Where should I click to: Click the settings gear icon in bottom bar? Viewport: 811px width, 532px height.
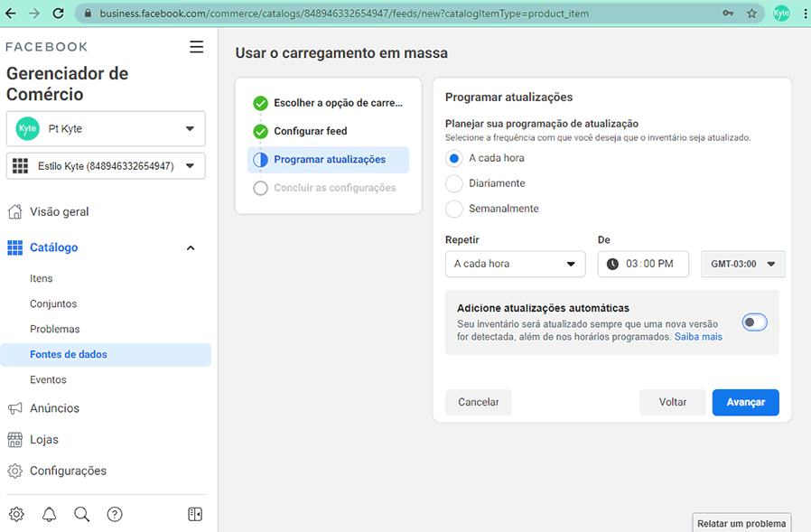[16, 514]
